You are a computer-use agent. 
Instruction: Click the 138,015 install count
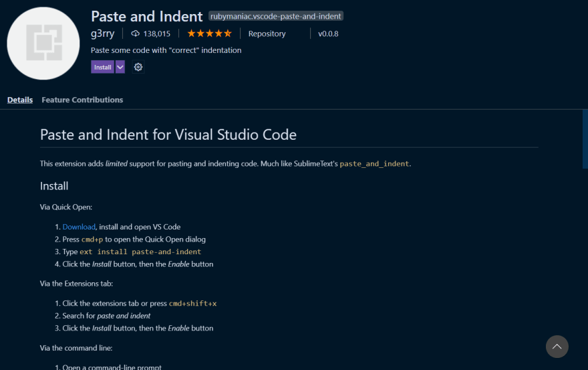pyautogui.click(x=157, y=34)
